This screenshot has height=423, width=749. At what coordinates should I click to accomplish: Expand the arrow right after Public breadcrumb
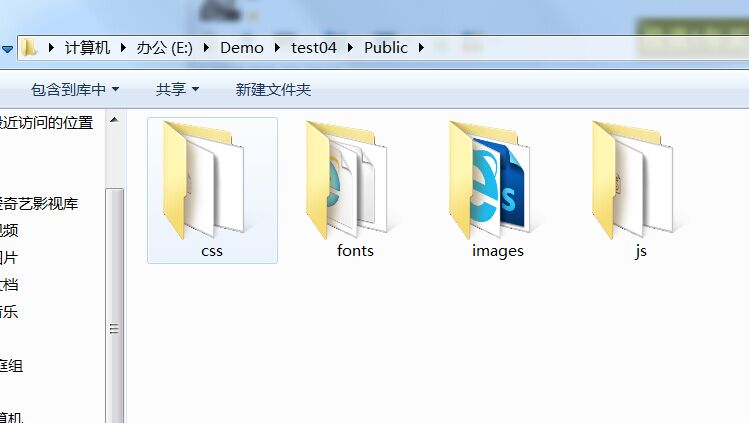pos(421,47)
